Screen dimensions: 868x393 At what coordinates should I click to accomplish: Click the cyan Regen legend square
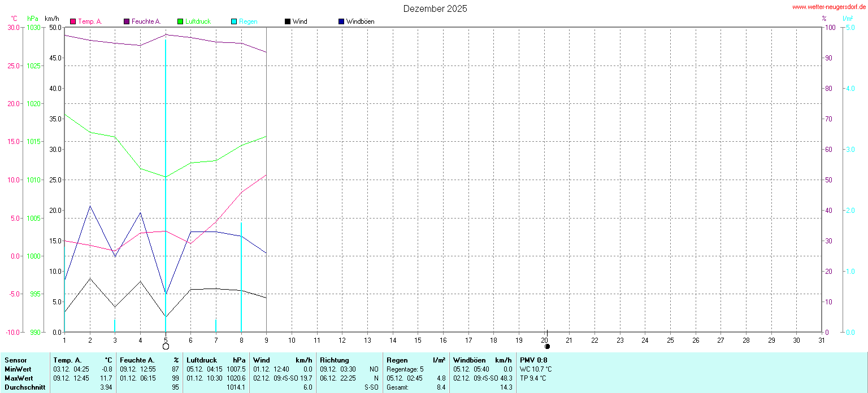click(x=235, y=21)
